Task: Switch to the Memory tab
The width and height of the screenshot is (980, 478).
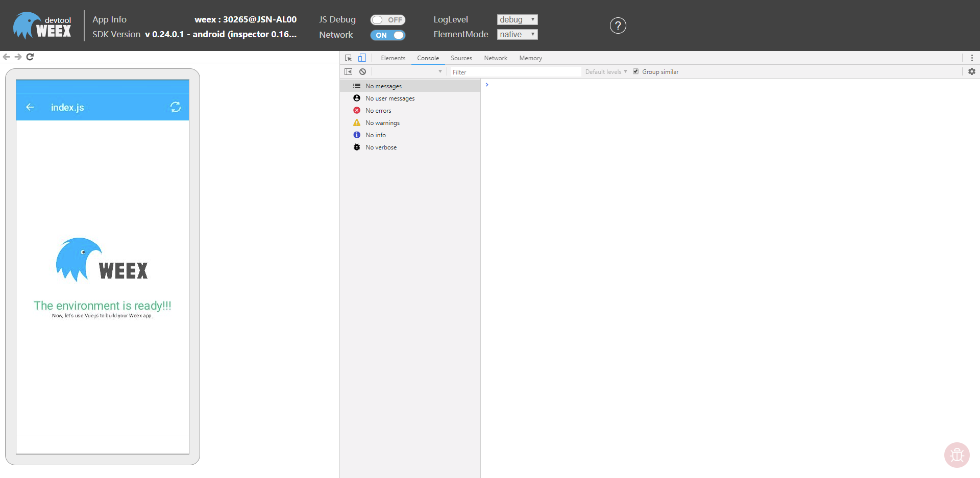Action: coord(531,58)
